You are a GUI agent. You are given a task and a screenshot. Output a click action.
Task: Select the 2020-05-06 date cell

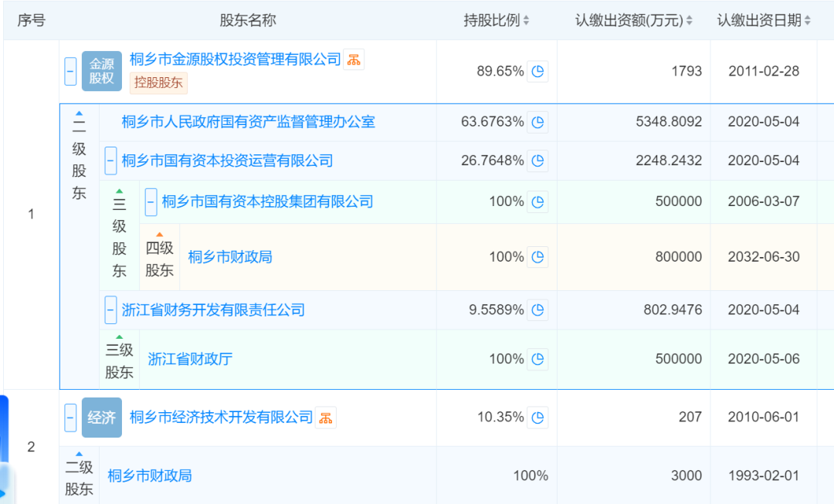pos(764,360)
